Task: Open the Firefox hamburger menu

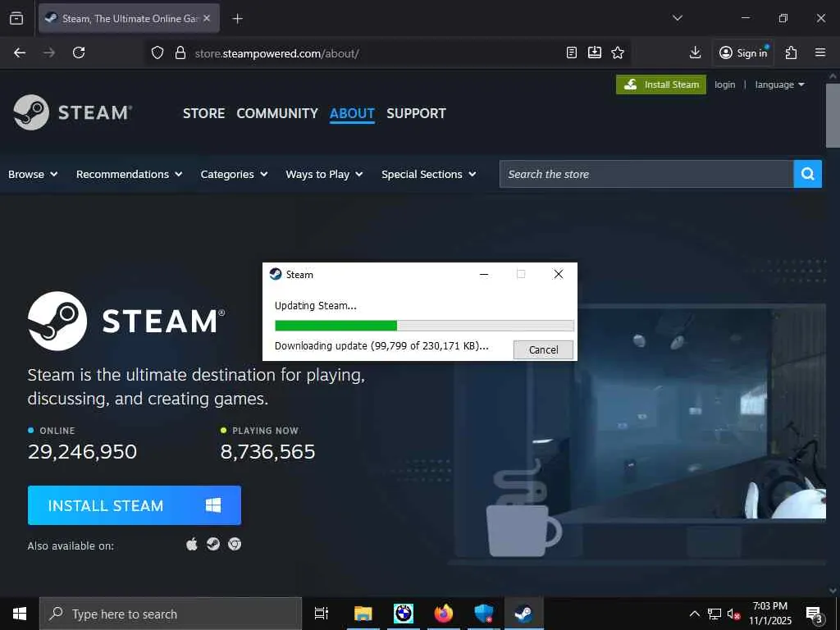Action: coord(820,52)
